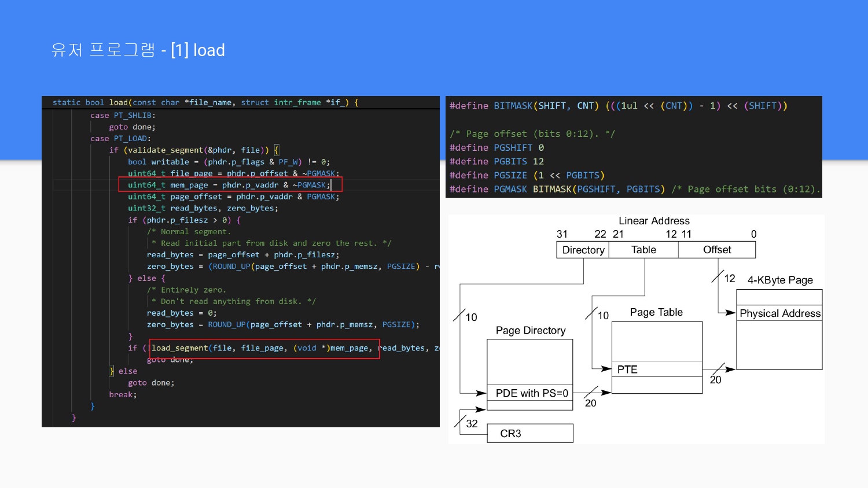The image size is (868, 488).
Task: Click the 'Read initial part from disk' comment
Action: point(271,243)
